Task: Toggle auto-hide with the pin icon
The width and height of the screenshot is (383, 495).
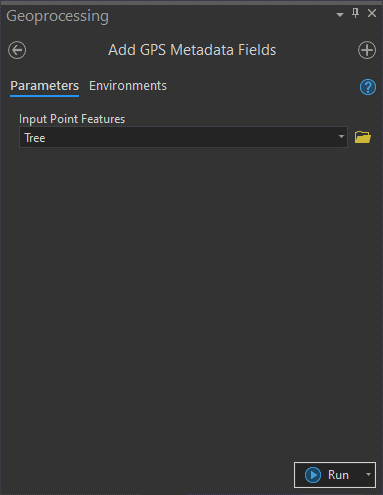Action: click(355, 14)
